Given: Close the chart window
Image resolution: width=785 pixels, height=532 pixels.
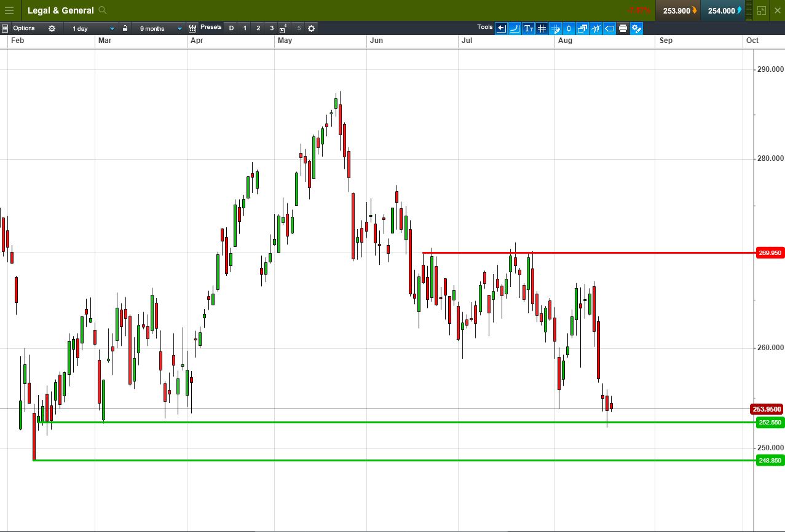Looking at the screenshot, I should (777, 10).
